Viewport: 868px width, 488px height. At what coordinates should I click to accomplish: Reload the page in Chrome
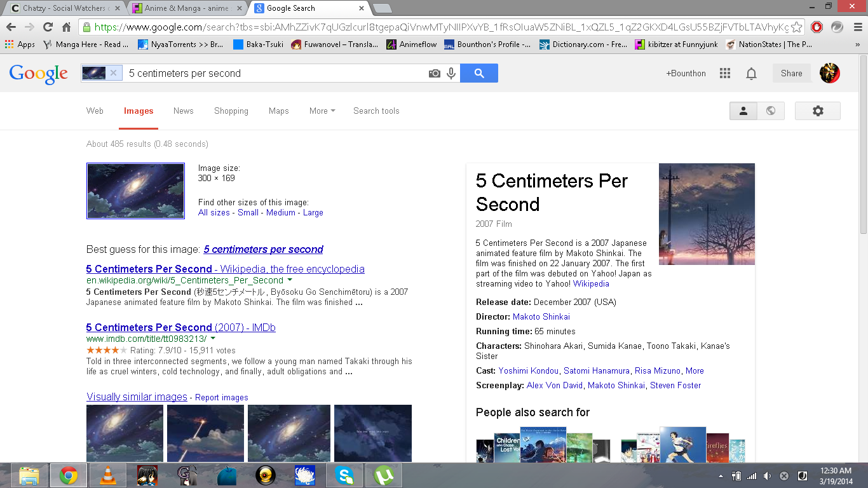point(48,27)
